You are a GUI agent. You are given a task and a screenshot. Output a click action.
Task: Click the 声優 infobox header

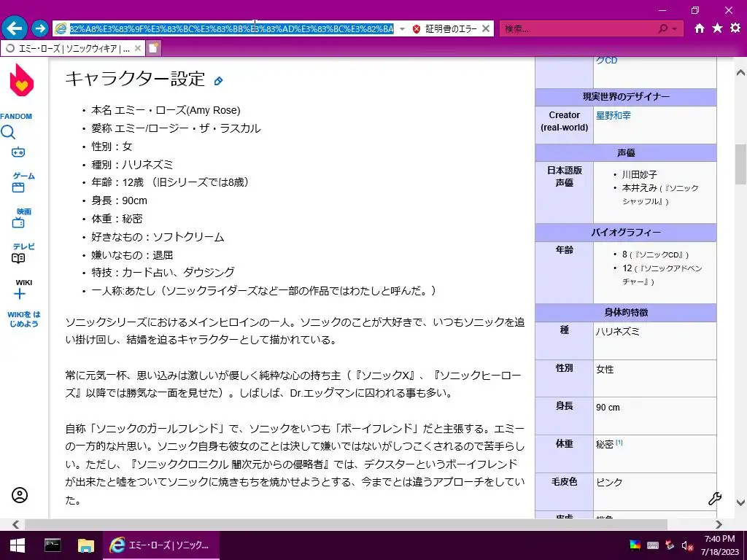tap(625, 153)
